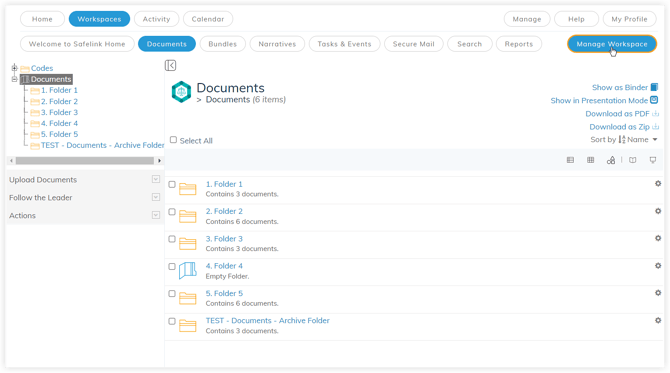Open gear settings for 4. Folder 4
670x373 pixels.
click(658, 266)
